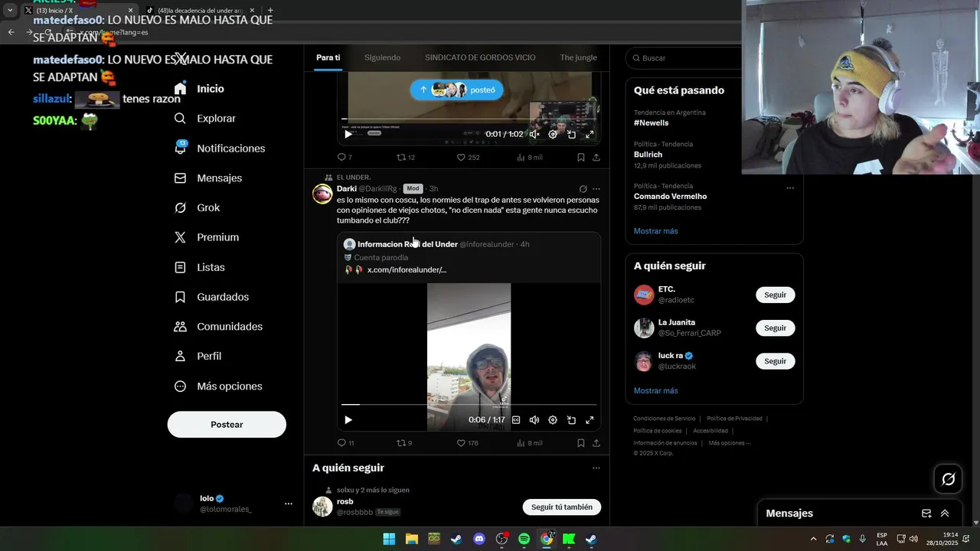The width and height of the screenshot is (980, 551).
Task: Bookmark Darki's post
Action: (x=580, y=443)
